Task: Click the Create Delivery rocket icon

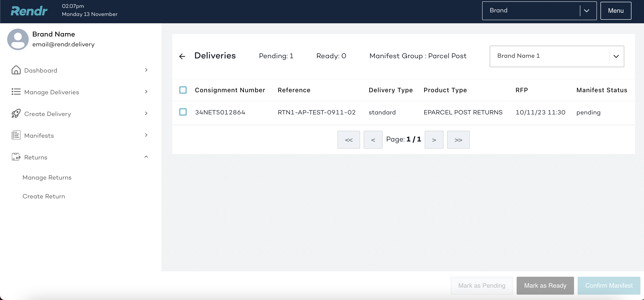Action: [x=16, y=113]
